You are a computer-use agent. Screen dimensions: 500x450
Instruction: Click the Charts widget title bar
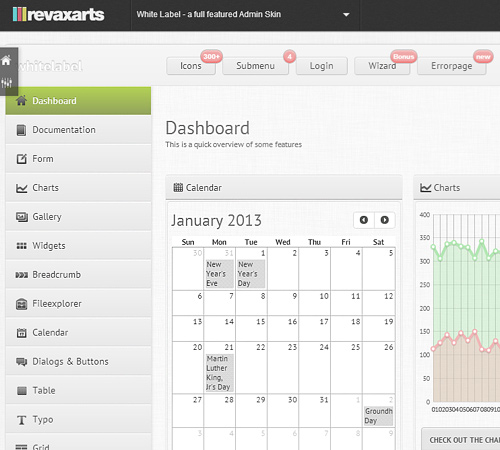click(457, 188)
